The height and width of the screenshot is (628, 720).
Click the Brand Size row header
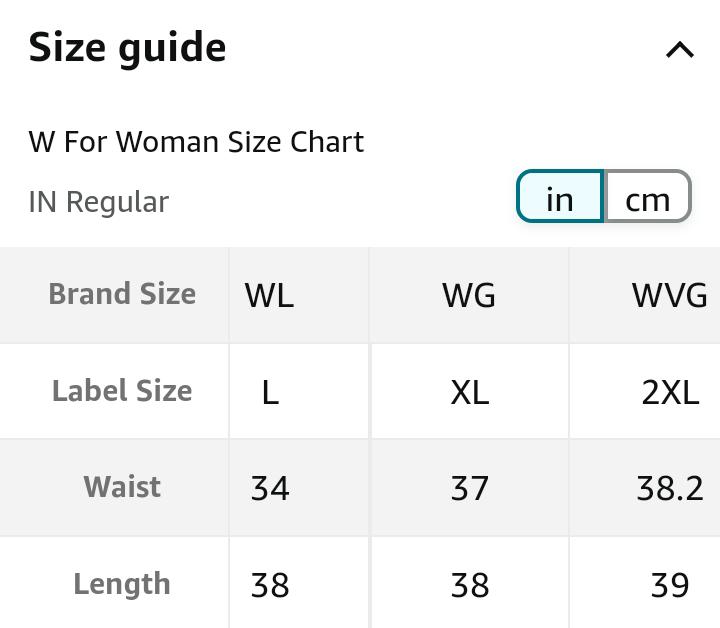click(122, 294)
